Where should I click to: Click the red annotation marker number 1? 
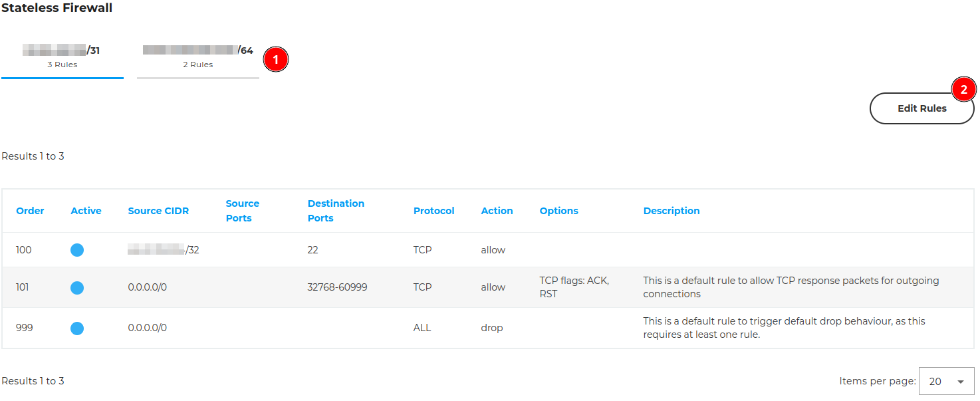[275, 59]
